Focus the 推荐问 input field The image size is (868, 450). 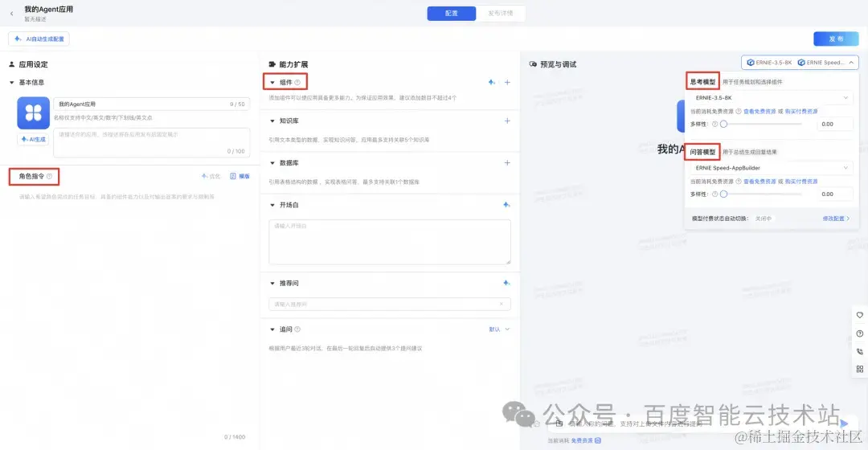click(x=390, y=304)
